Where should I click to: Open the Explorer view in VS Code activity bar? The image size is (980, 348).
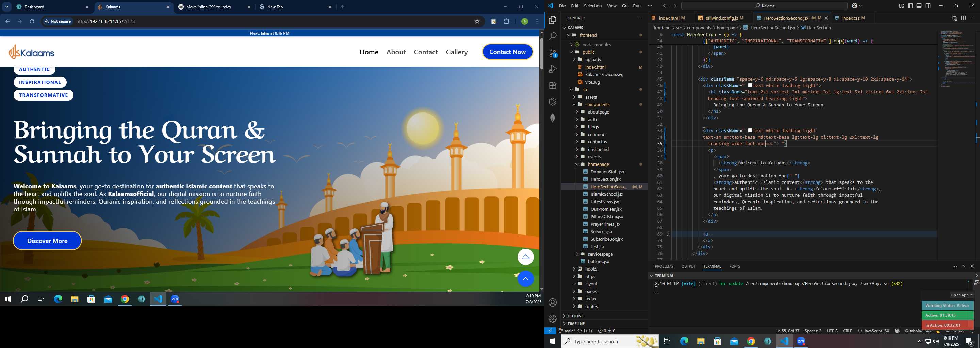coord(552,20)
